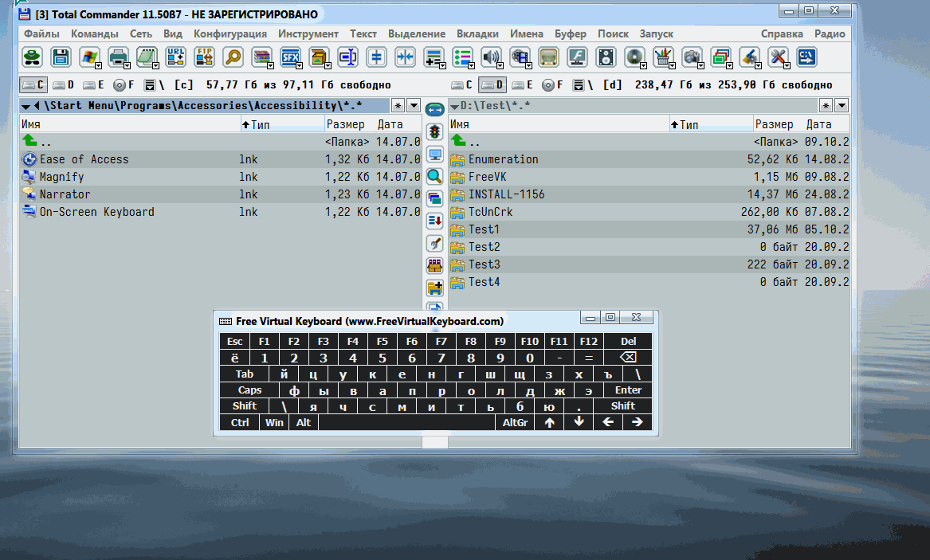Open the Вкладки menu
This screenshot has height=560, width=930.
click(477, 33)
